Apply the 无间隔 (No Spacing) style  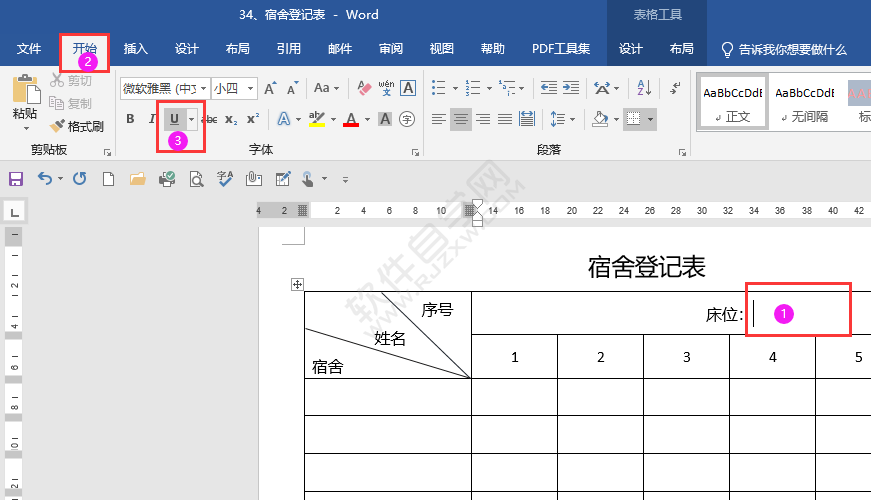[805, 102]
